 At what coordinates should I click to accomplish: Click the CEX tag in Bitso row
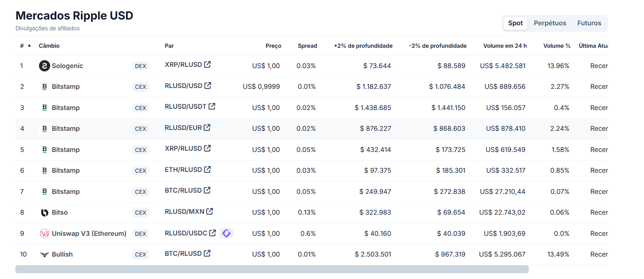point(141,213)
